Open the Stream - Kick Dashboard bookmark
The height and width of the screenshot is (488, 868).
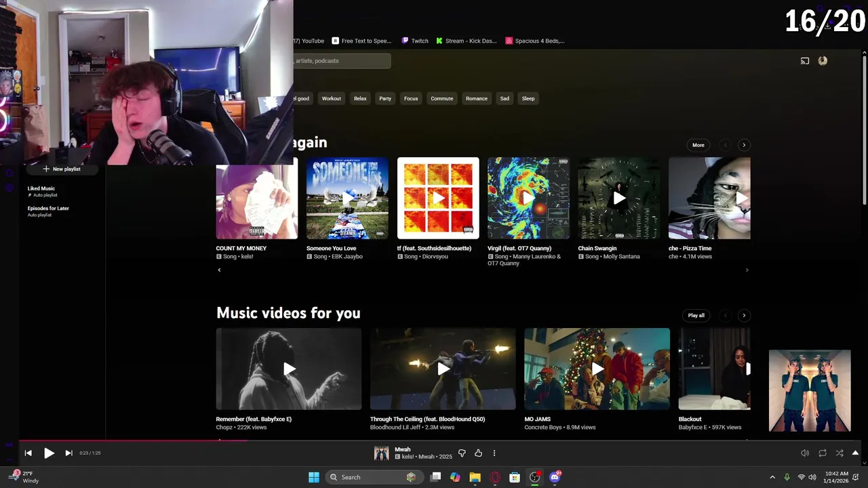tap(467, 41)
